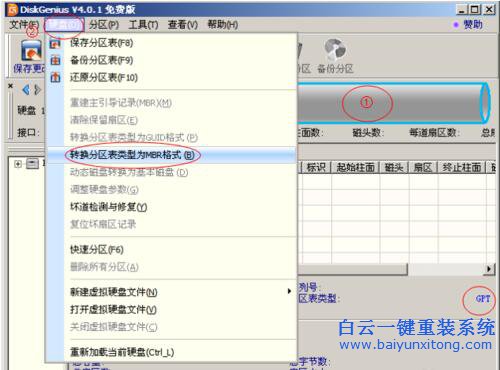Go forward with the right arrow icon

click(38, 90)
